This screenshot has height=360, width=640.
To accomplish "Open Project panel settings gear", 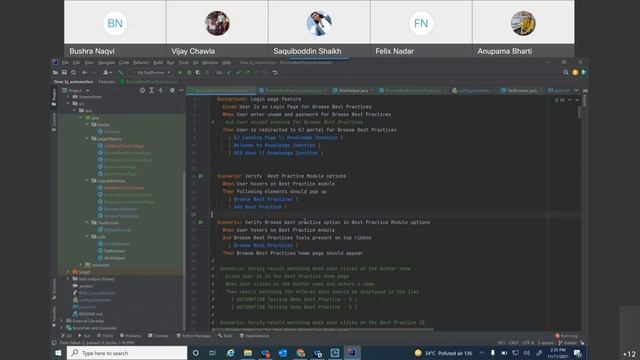I will (172, 90).
